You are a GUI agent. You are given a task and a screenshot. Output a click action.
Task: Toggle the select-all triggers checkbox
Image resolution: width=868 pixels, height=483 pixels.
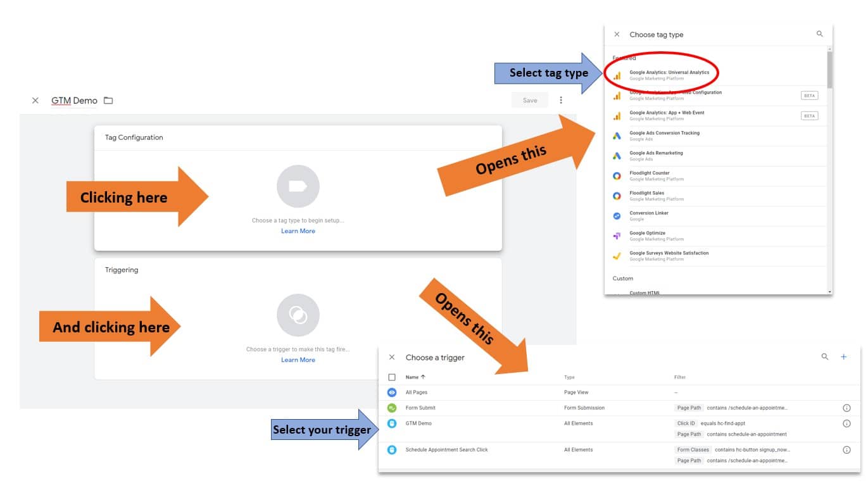pyautogui.click(x=392, y=377)
